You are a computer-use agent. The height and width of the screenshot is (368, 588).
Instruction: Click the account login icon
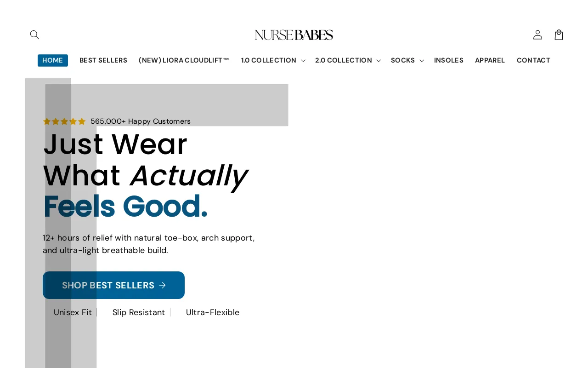pyautogui.click(x=537, y=35)
